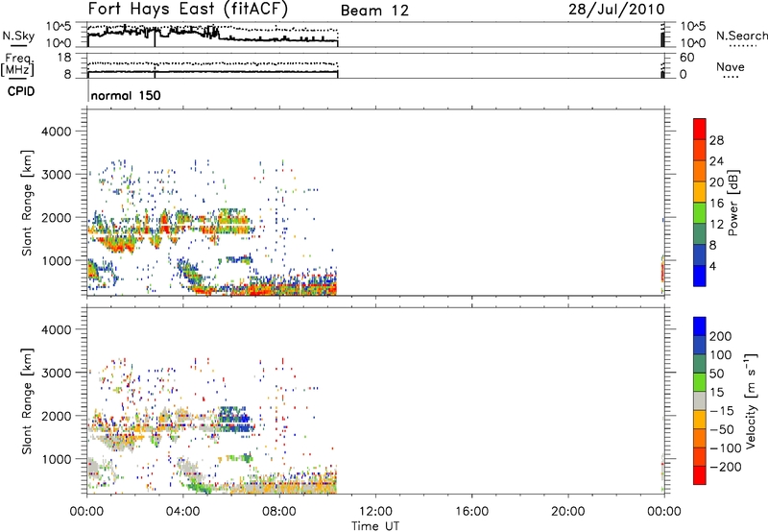This screenshot has width=768, height=532.
Task: Click the '12:00' time axis tick label
Action: (375, 512)
